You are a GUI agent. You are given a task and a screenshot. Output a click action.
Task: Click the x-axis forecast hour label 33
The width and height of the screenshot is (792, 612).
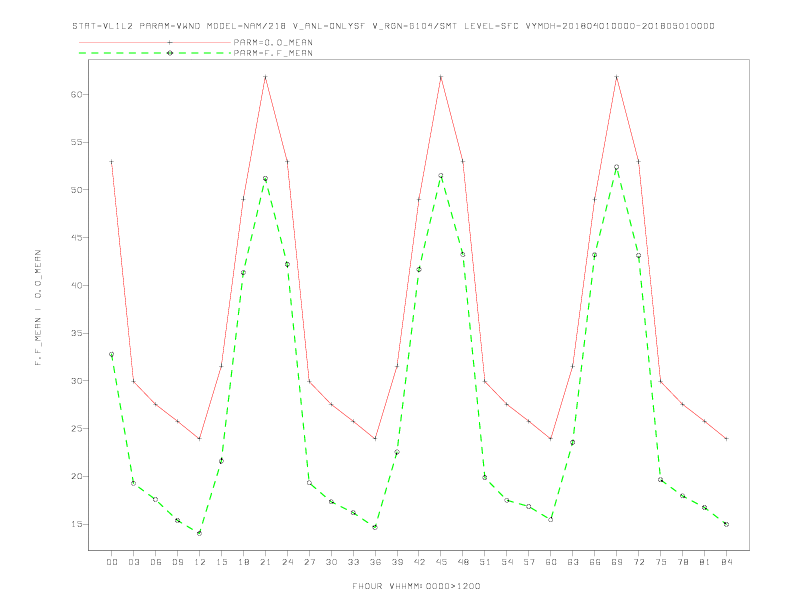tap(353, 562)
